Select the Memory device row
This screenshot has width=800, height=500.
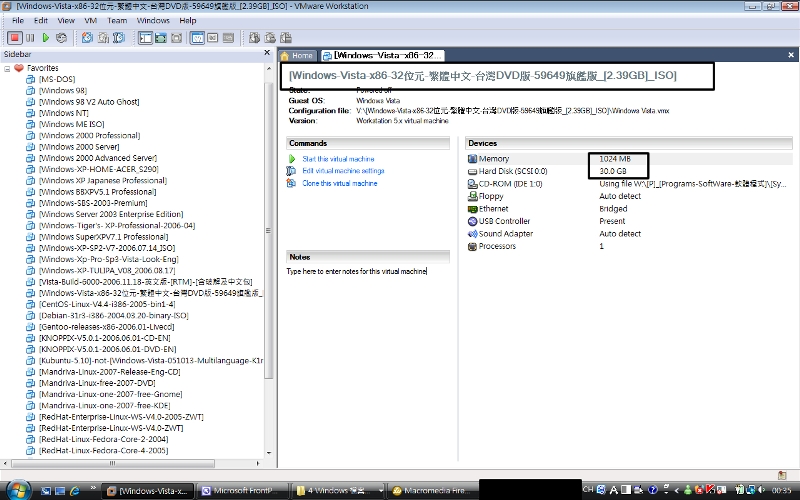(x=630, y=159)
